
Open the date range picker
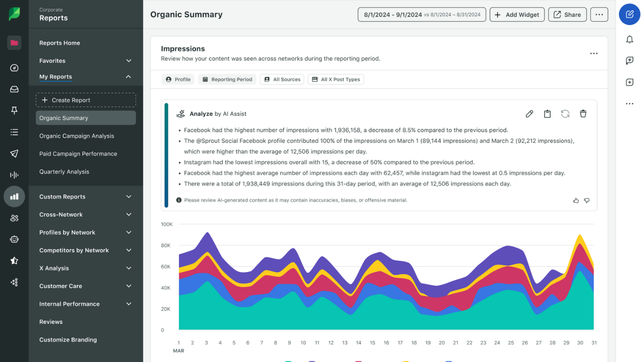coord(421,15)
